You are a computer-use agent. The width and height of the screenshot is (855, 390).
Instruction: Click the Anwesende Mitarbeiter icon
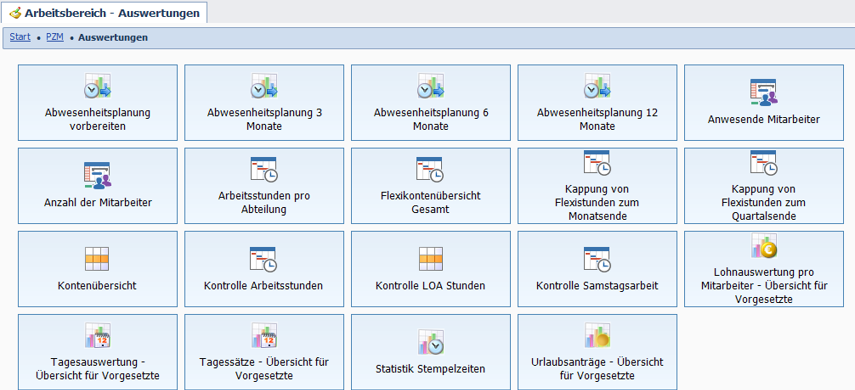[x=763, y=92]
